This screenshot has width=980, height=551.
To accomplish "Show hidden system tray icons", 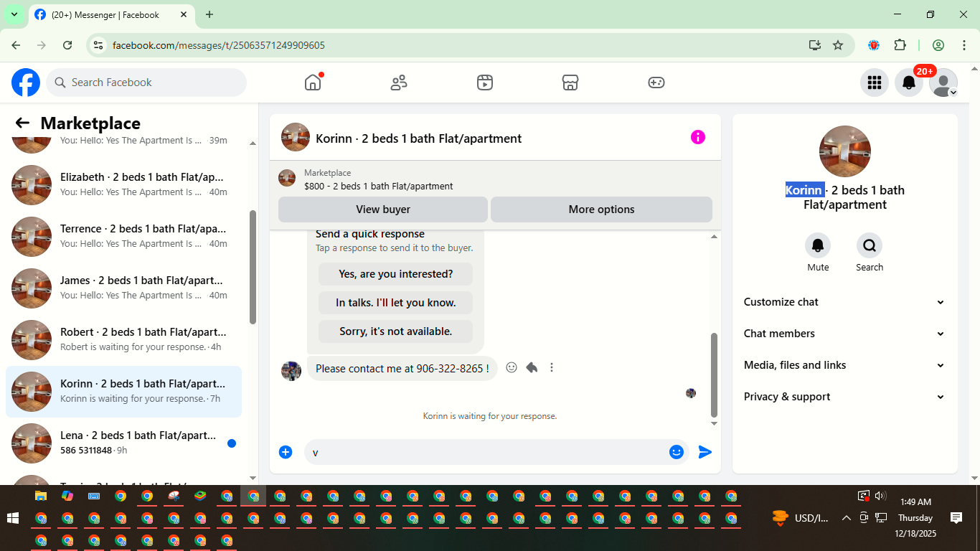I will coord(846,518).
